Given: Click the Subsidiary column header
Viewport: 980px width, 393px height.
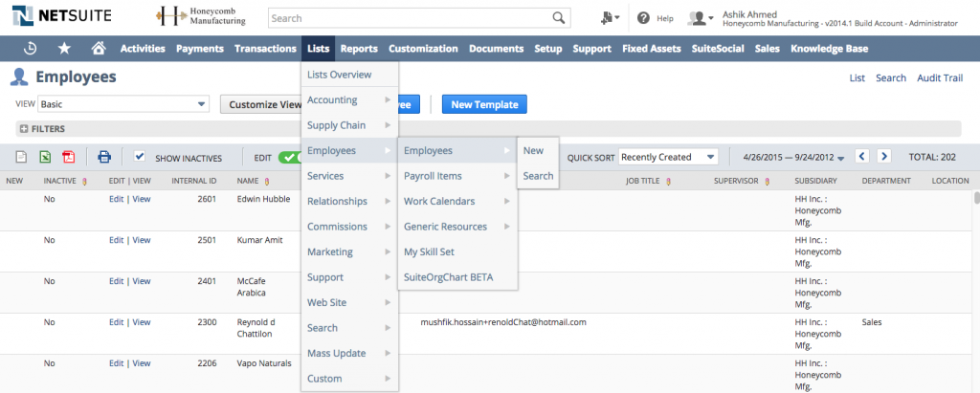Looking at the screenshot, I should [x=815, y=181].
